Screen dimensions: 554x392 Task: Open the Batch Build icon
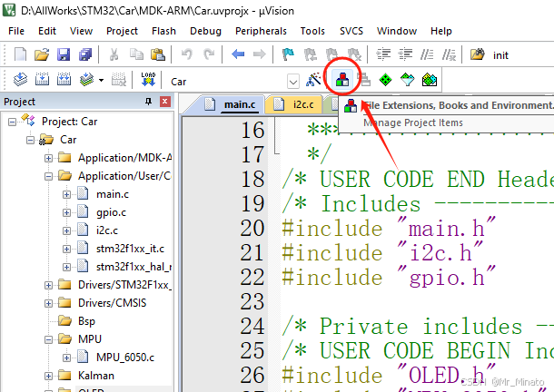coord(86,80)
